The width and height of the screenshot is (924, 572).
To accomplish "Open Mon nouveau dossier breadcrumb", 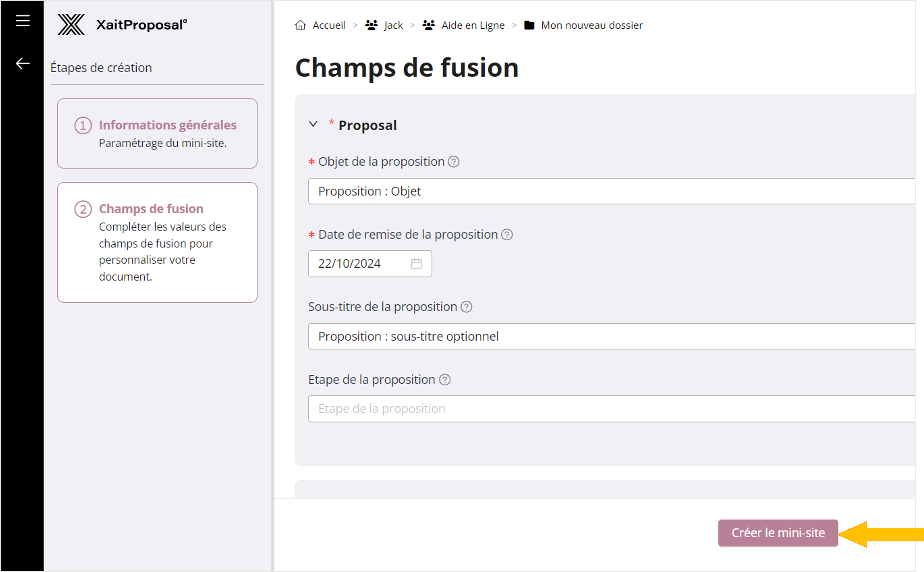I will click(591, 25).
